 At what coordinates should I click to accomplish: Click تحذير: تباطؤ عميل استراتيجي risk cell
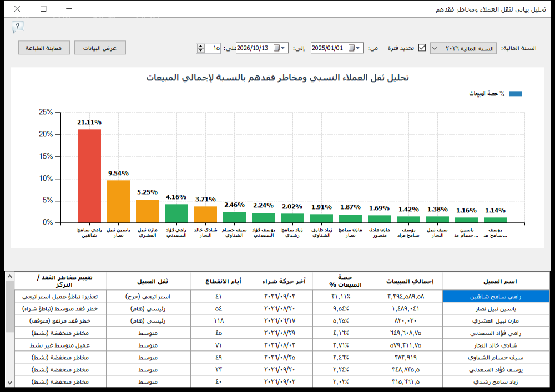click(60, 297)
